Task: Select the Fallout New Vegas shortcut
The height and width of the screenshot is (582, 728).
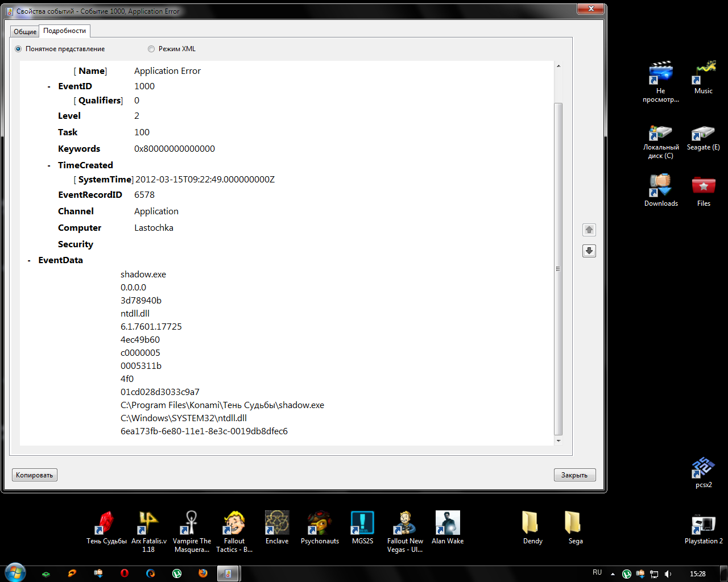Action: point(405,531)
